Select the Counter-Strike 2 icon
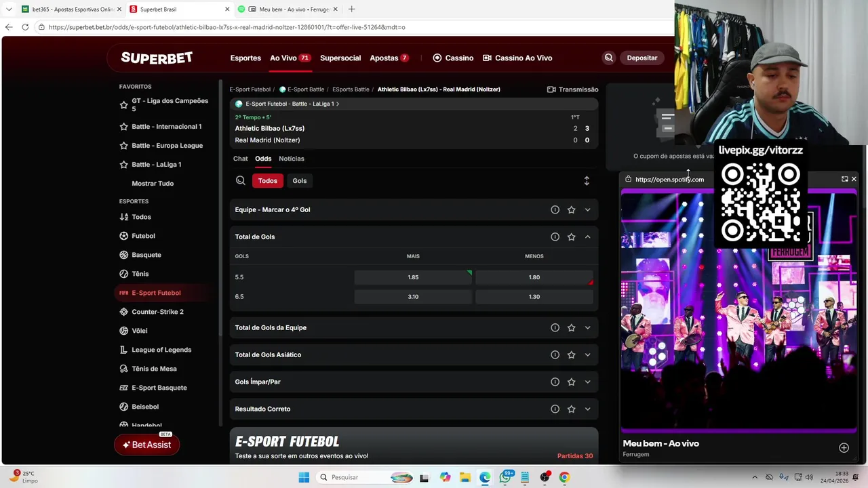868x488 pixels. [x=123, y=312]
